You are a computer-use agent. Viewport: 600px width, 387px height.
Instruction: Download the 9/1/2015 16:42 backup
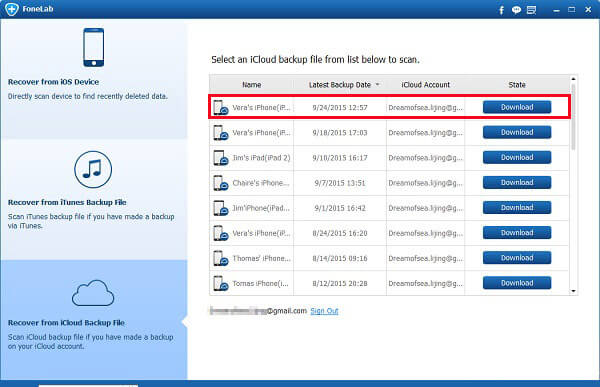coord(517,208)
